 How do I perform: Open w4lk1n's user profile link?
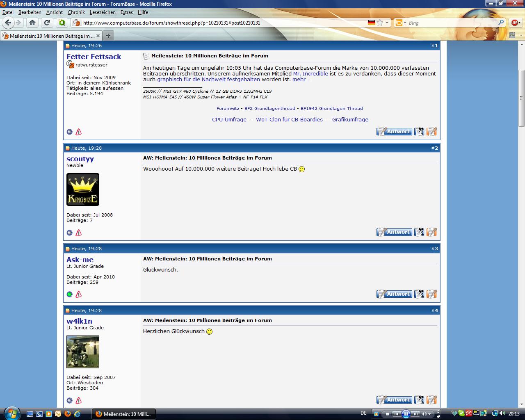click(x=79, y=321)
